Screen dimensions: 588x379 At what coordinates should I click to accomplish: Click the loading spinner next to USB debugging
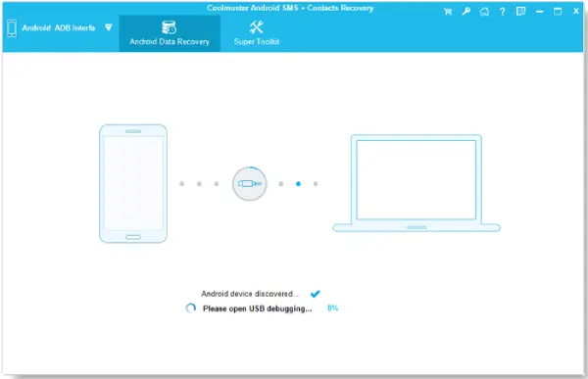(x=191, y=308)
